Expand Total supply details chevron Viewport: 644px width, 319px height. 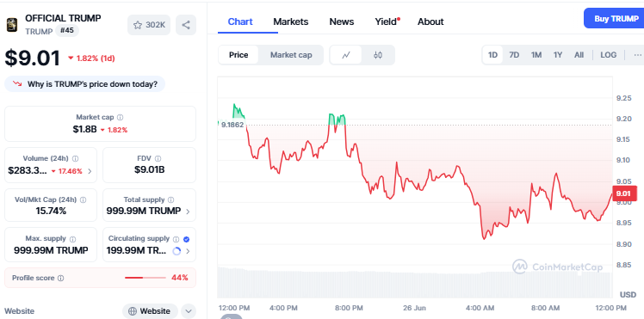[x=188, y=212]
